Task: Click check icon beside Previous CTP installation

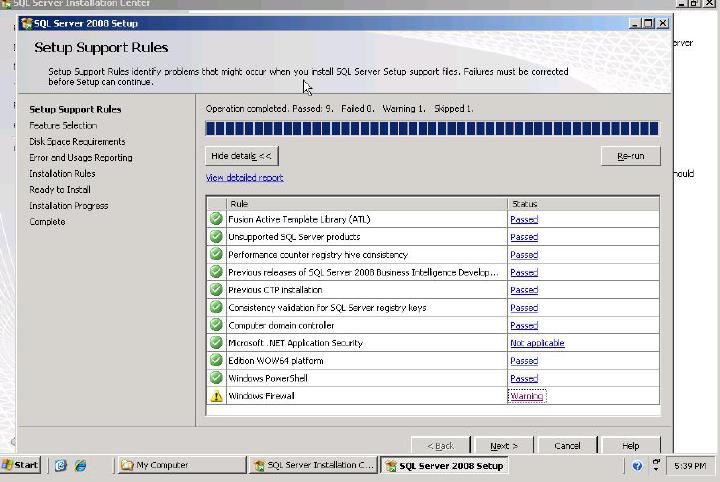Action: pyautogui.click(x=216, y=289)
